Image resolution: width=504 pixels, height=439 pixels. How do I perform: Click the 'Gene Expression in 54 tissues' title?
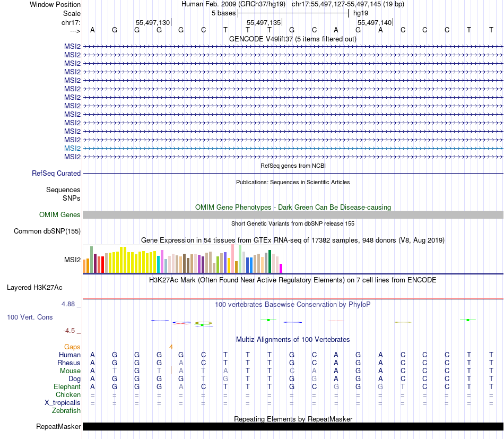tap(293, 240)
